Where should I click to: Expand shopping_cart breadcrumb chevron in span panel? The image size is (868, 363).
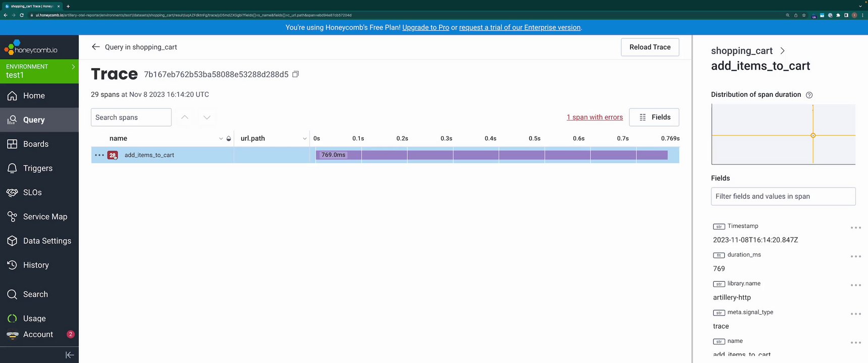coord(782,51)
